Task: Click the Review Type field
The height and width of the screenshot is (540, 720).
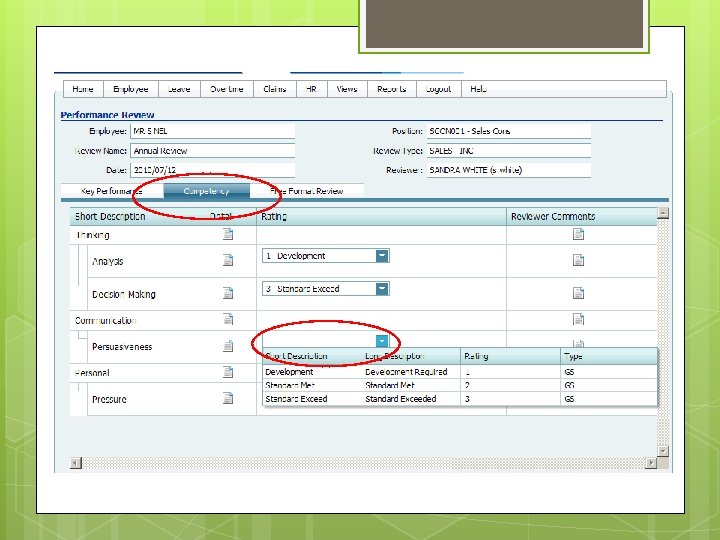Action: coord(509,151)
